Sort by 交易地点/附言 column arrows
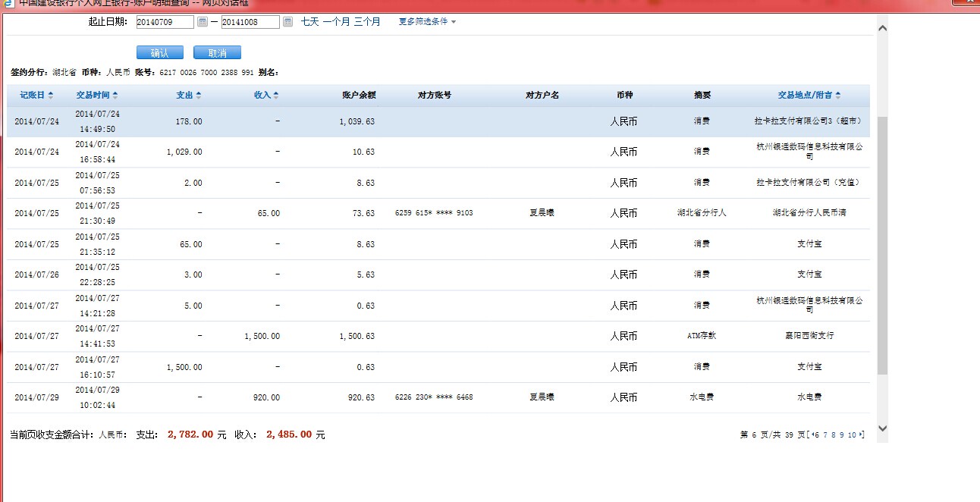Image resolution: width=980 pixels, height=502 pixels. pyautogui.click(x=838, y=96)
